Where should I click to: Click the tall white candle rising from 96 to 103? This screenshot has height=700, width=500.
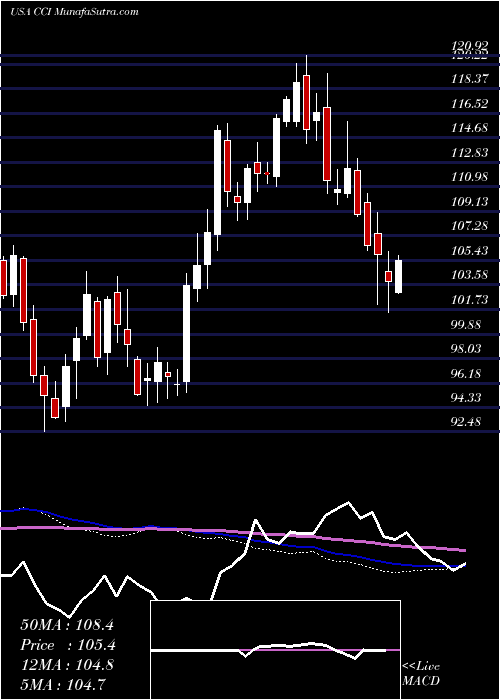[x=187, y=333]
